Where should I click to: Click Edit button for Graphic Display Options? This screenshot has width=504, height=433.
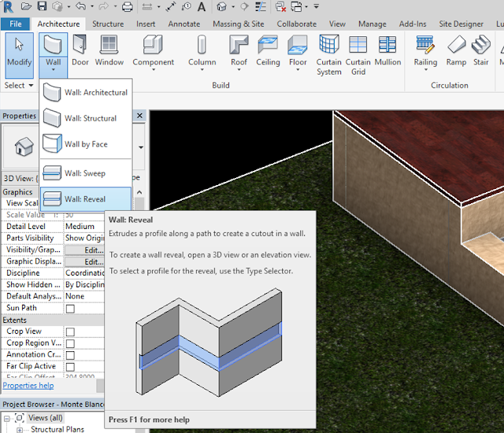85,261
